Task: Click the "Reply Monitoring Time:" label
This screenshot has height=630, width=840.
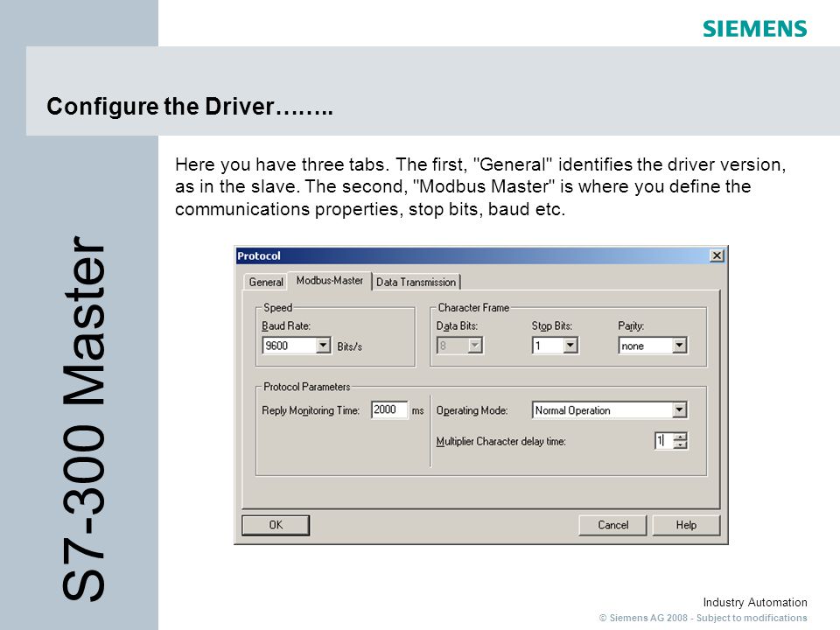Action: (311, 410)
